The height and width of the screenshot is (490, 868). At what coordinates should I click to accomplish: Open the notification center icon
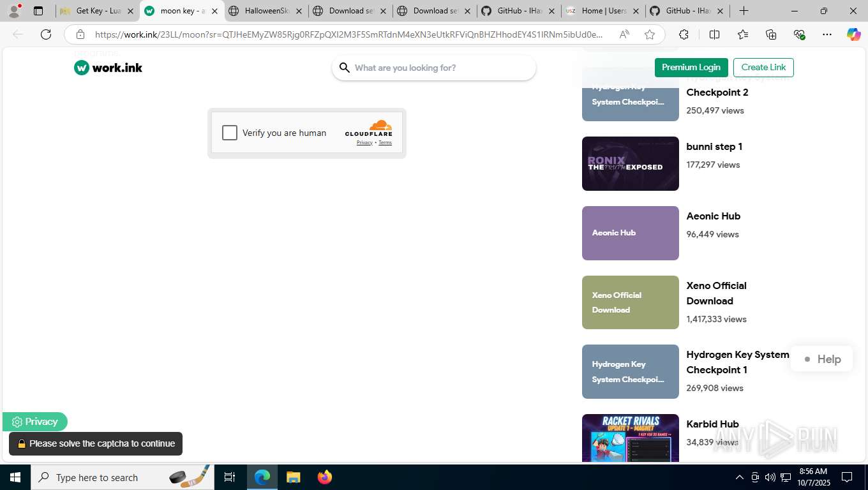click(847, 477)
